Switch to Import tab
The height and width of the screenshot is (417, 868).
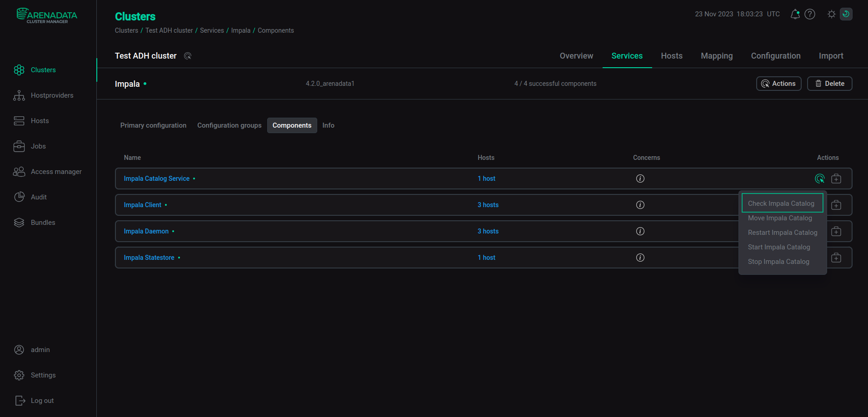(x=831, y=56)
